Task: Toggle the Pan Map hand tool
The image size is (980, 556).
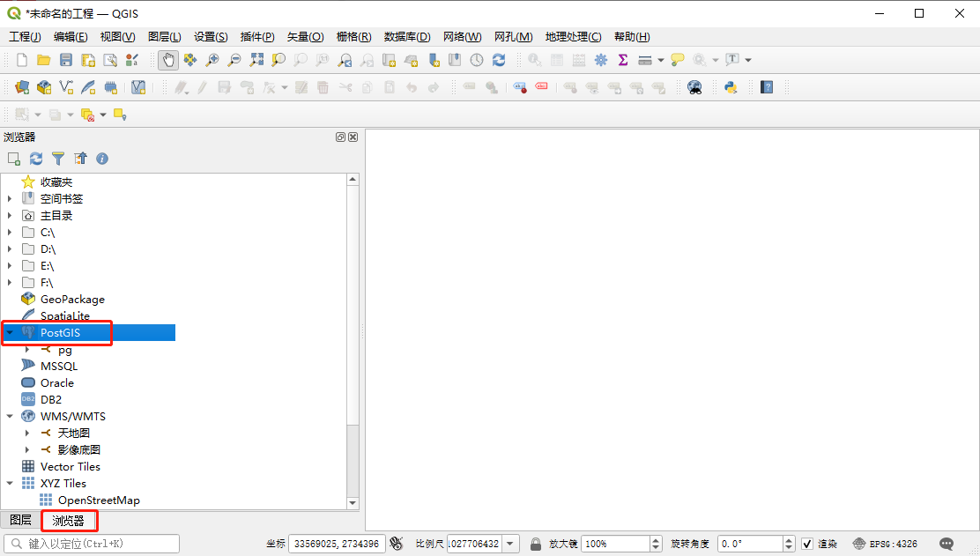Action: point(168,60)
